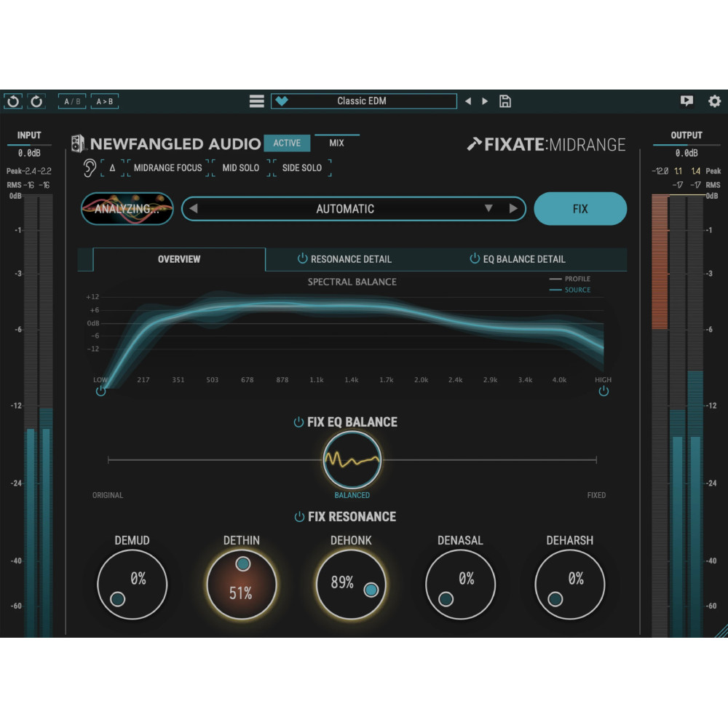Click the ear listen icon

tap(90, 167)
